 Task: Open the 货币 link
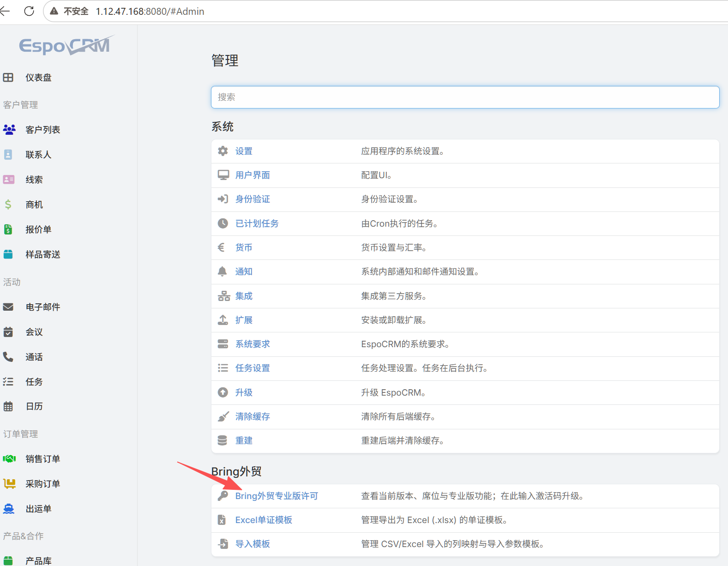[x=244, y=247]
